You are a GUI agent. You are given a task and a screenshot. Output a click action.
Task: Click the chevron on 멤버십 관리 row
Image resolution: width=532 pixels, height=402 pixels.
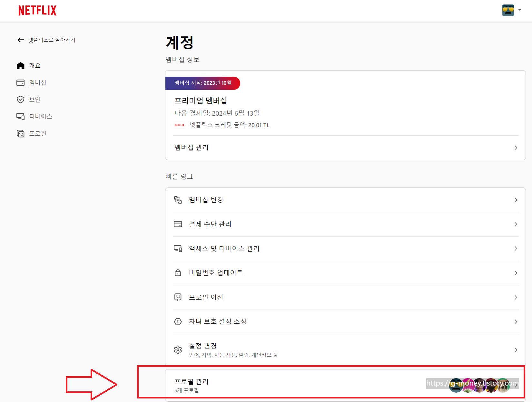pyautogui.click(x=516, y=148)
